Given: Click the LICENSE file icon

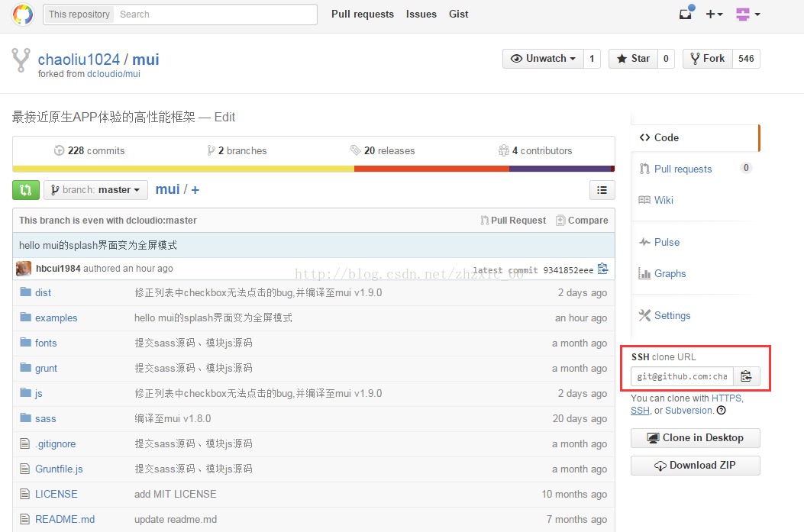Looking at the screenshot, I should pos(24,494).
